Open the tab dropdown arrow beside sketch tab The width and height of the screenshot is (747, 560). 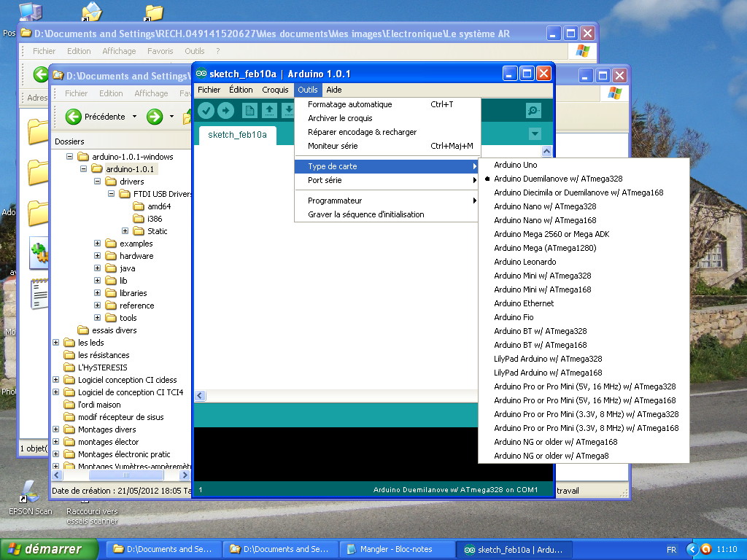click(535, 133)
